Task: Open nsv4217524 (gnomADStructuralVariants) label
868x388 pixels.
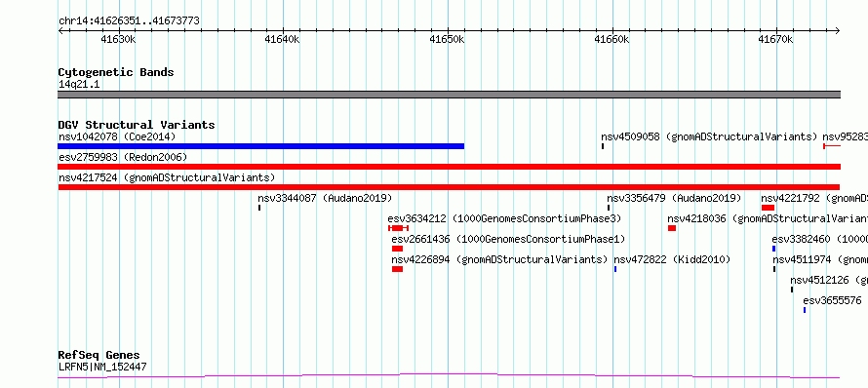Action: 167,177
